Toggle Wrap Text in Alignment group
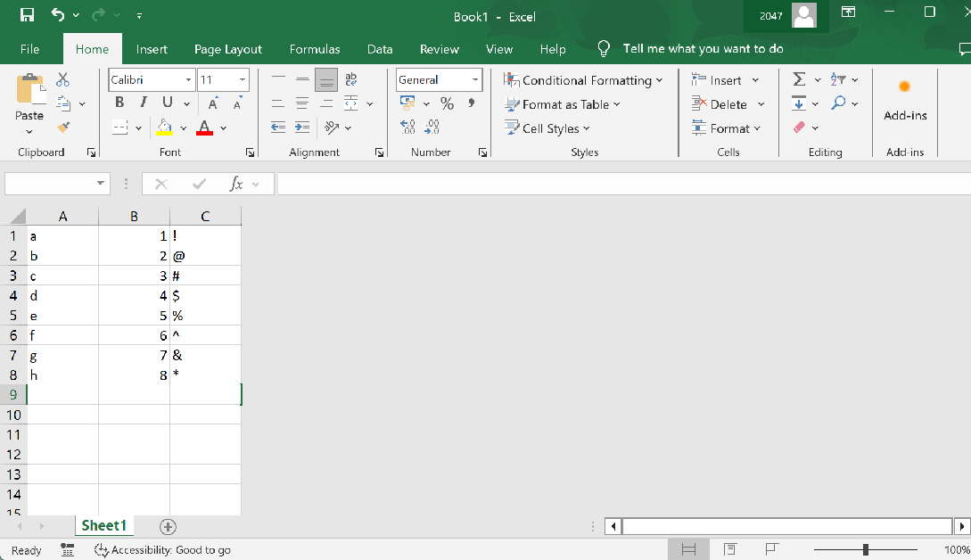Screen dimensions: 971x560 (x=350, y=80)
